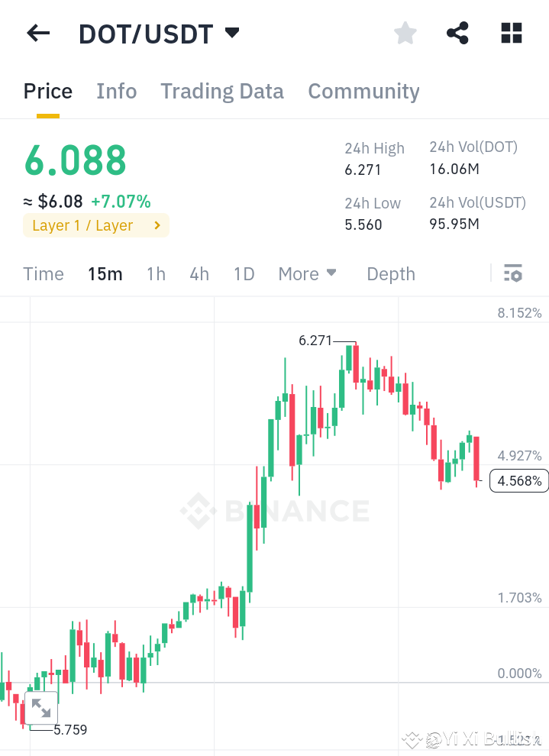The width and height of the screenshot is (549, 756).
Task: Tap the current price marker 4.568%
Action: pyautogui.click(x=518, y=480)
